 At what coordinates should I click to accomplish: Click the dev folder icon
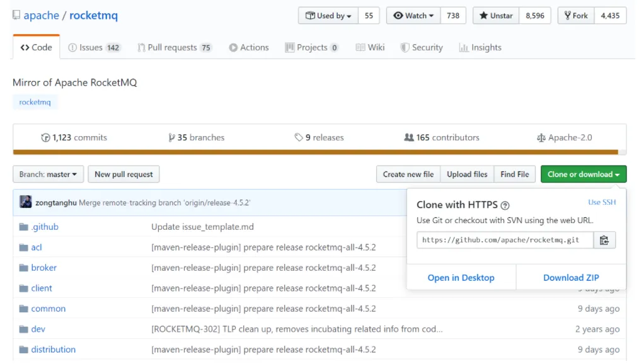click(24, 329)
